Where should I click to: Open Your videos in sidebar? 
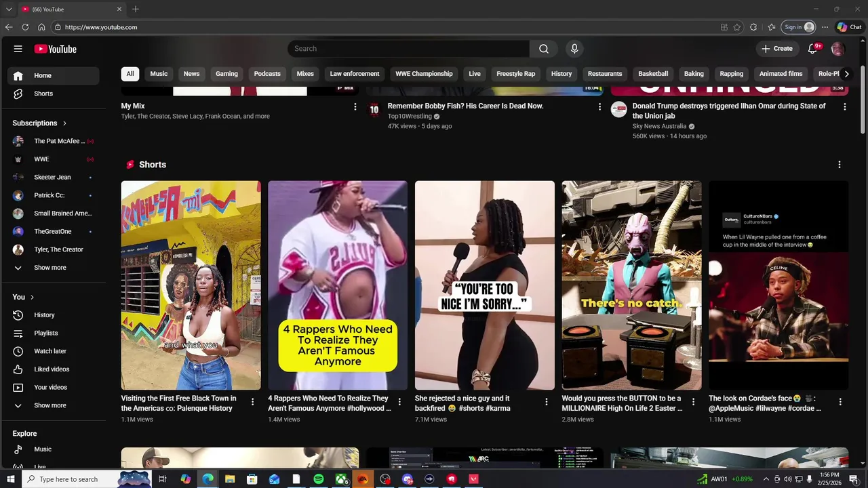[54, 388]
